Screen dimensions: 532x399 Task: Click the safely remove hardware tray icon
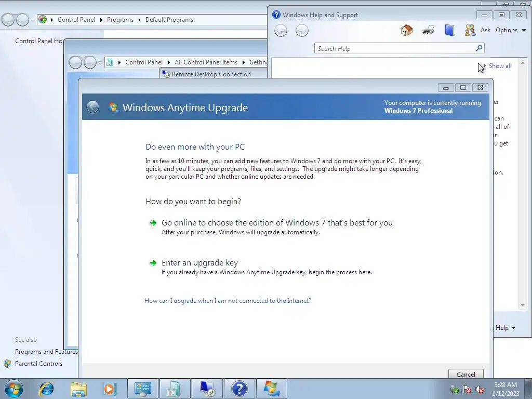tap(454, 389)
